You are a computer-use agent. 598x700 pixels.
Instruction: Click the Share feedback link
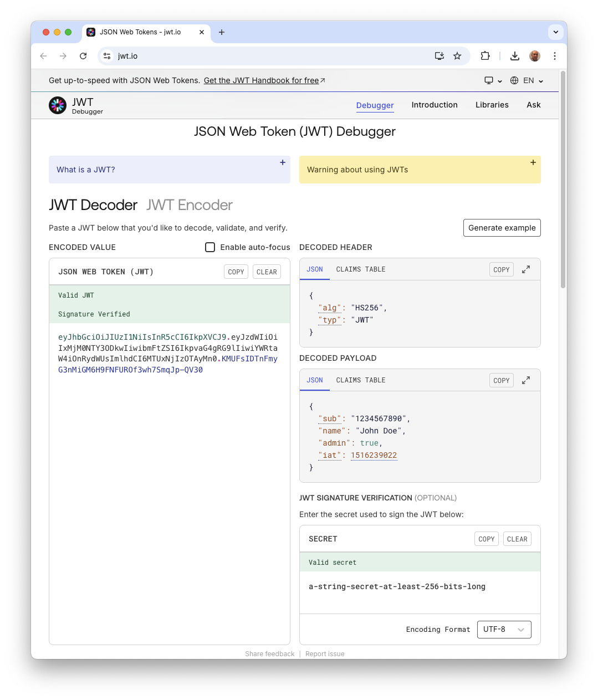pos(270,654)
